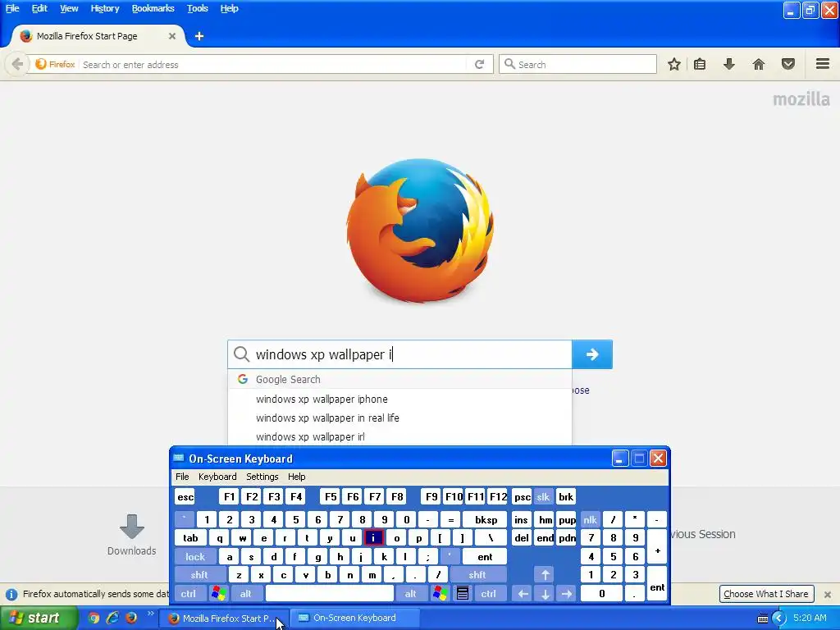Screen dimensions: 840x630
Task: Dismiss the notification bar with its X
Action: click(828, 594)
